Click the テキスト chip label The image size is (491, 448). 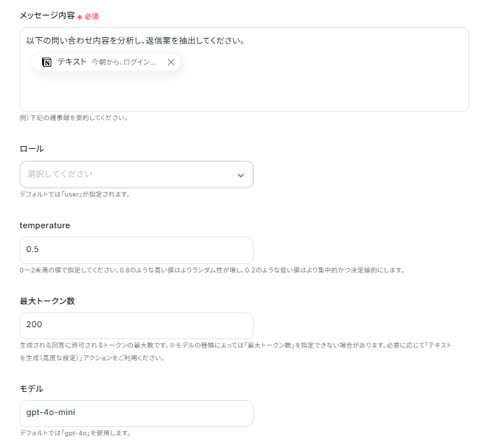tap(72, 62)
